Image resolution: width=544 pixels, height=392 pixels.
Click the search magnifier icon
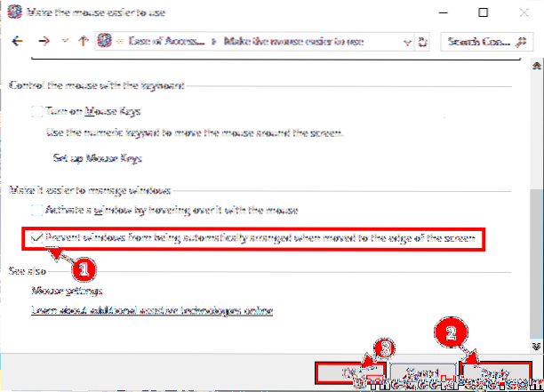tap(521, 42)
